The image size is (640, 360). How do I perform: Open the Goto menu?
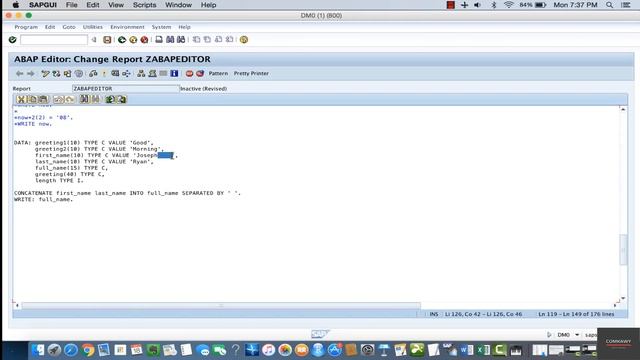coord(69,27)
